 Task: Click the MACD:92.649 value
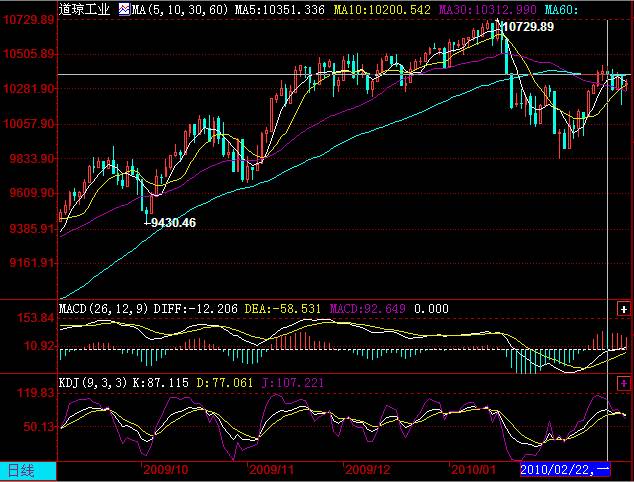[368, 309]
